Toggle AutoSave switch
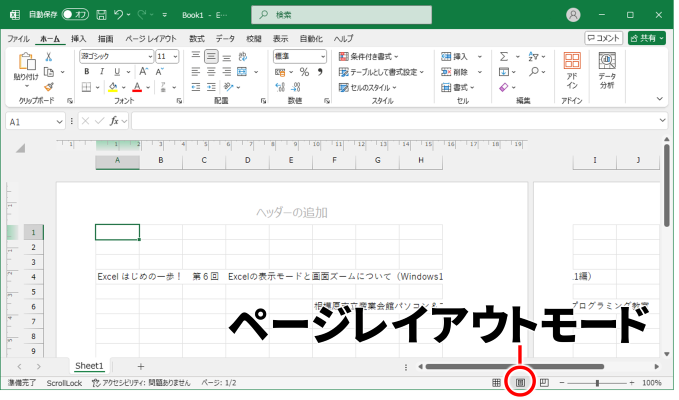 pos(75,15)
